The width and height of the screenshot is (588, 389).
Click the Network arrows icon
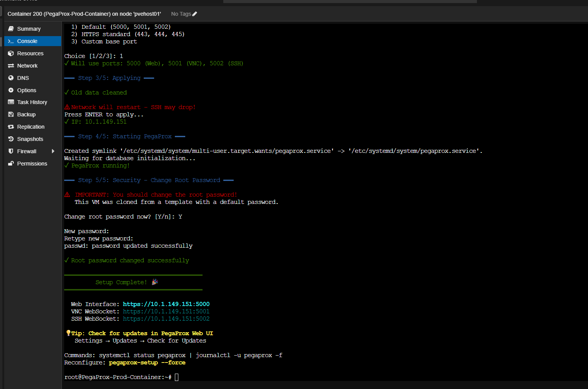11,66
